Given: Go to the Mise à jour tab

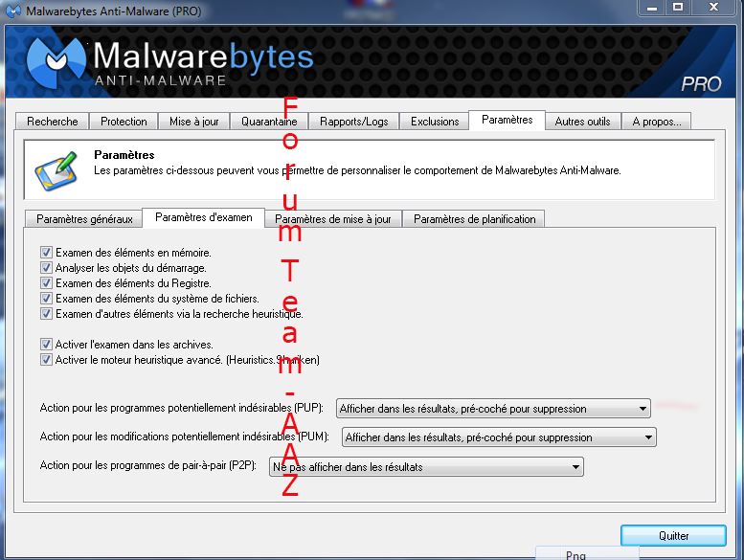Looking at the screenshot, I should click(x=194, y=122).
